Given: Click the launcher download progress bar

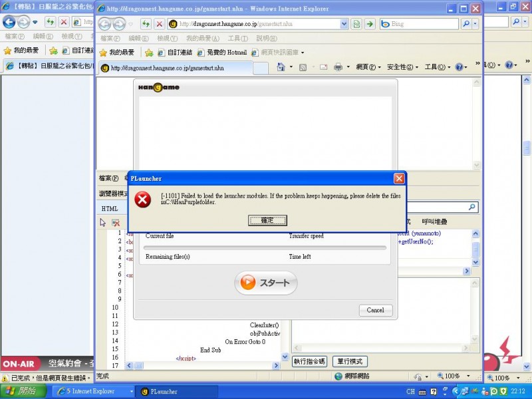Looking at the screenshot, I should pos(265,247).
